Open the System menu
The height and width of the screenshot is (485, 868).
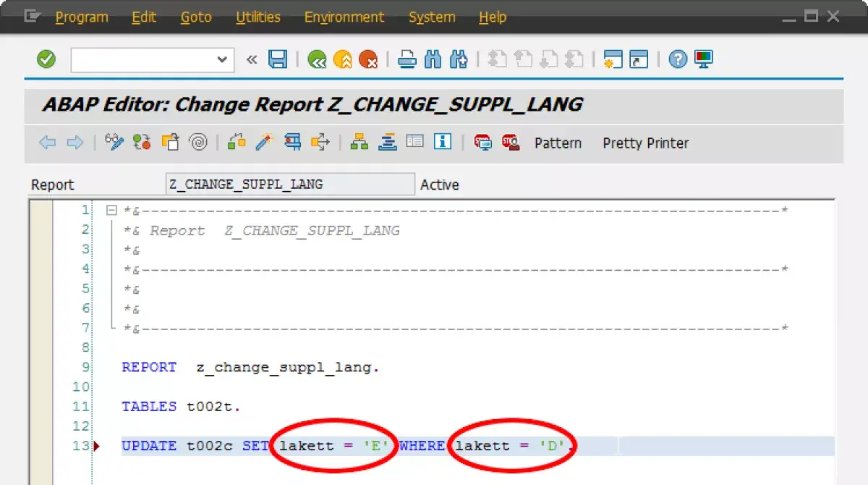432,17
